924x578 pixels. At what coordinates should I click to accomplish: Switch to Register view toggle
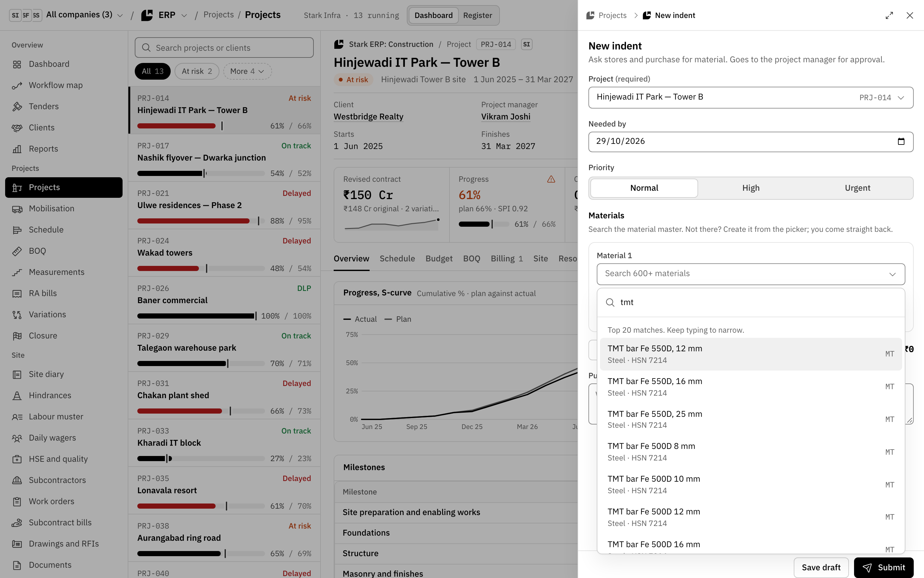pos(477,15)
